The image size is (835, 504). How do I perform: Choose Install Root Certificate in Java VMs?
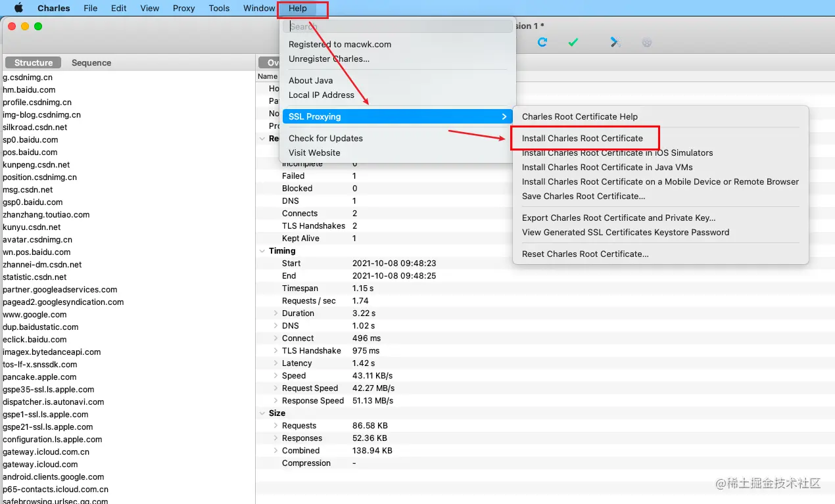coord(608,167)
